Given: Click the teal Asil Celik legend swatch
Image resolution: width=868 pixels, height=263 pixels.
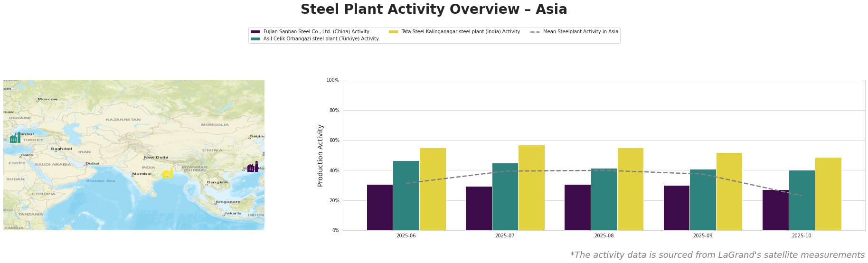Looking at the screenshot, I should coord(255,39).
